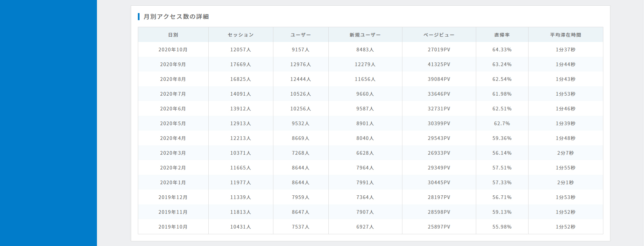
Task: Click session value 16825人
Action: [241, 79]
